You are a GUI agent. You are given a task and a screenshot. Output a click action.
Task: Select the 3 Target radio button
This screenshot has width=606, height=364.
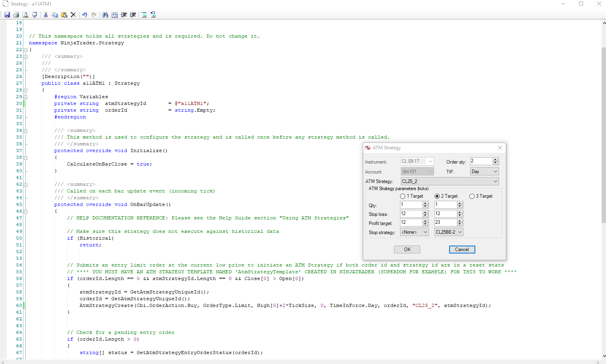tap(472, 196)
